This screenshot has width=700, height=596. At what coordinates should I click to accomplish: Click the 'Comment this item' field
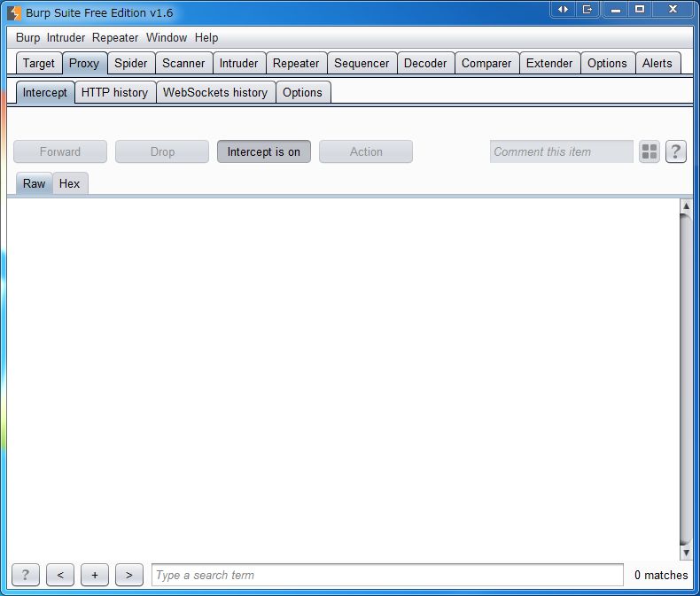pos(562,151)
